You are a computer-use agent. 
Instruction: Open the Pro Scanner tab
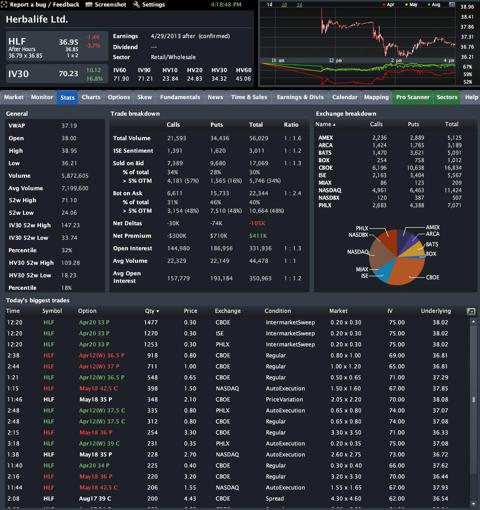[413, 97]
